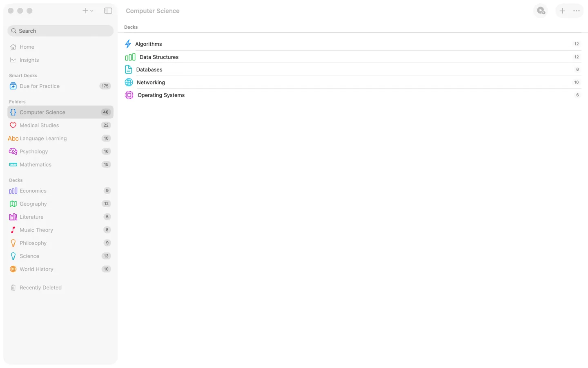Click the Abc icon for Language Learning

coord(13,138)
